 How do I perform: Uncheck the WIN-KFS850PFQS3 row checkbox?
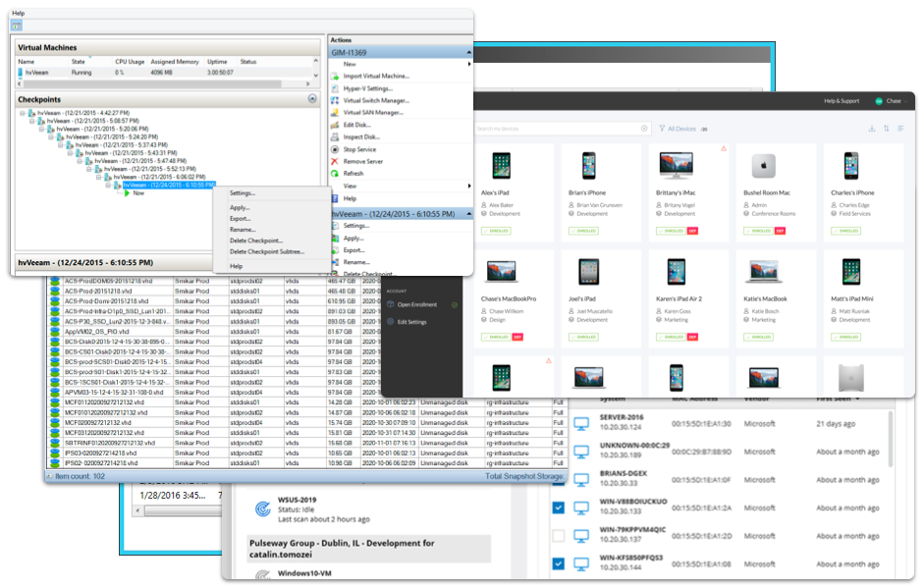coord(558,563)
